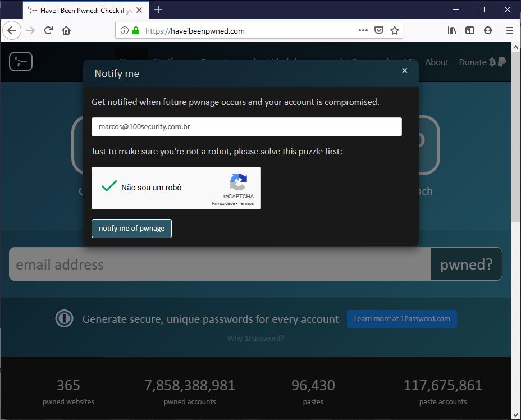Open reCAPTCHA Termos link
Viewport: 521px width, 420px height.
[246, 203]
